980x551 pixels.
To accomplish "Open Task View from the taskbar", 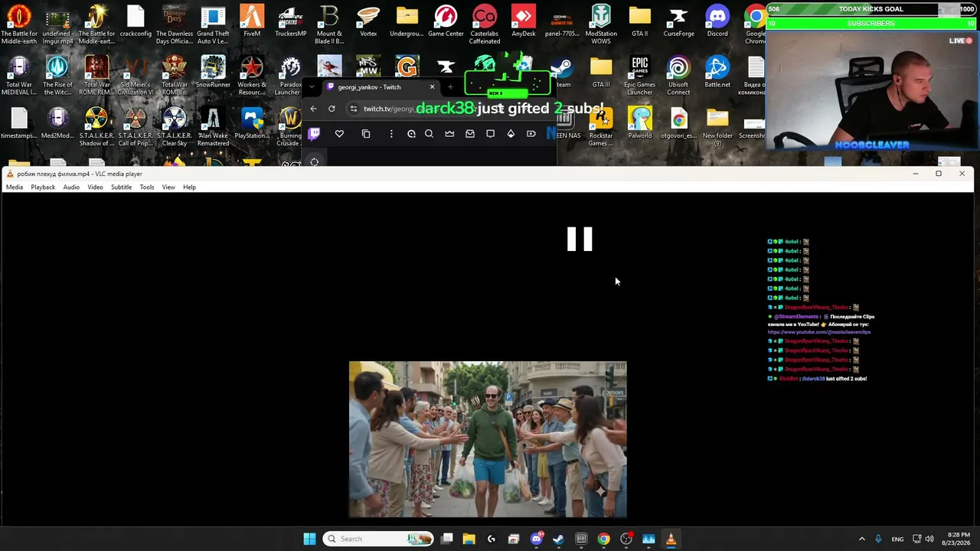I will (x=447, y=539).
